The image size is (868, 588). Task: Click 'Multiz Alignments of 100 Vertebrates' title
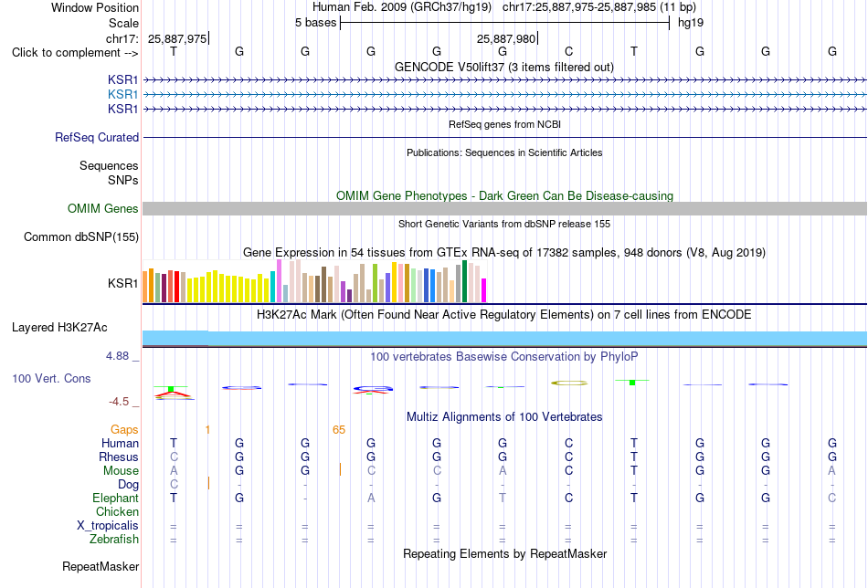click(504, 417)
